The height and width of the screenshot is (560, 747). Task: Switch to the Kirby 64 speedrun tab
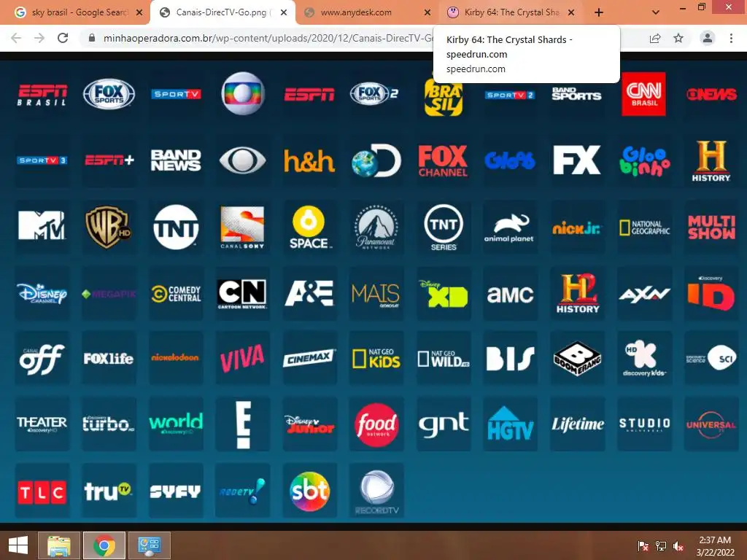511,12
